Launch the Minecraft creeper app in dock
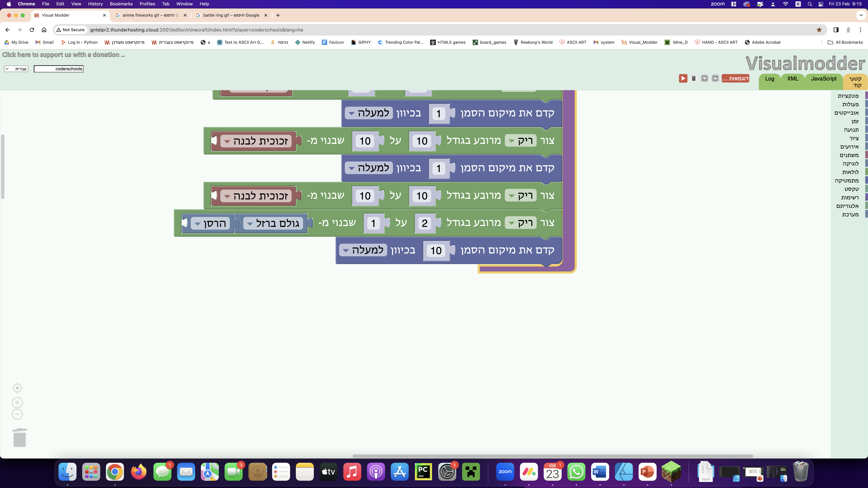Image resolution: width=868 pixels, height=488 pixels. click(x=471, y=472)
